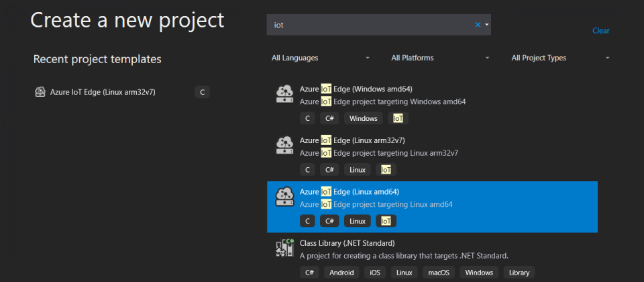This screenshot has height=282, width=644.
Task: Click 'Azure IoT Edge project targeting Linux arm32v7' description
Action: pyautogui.click(x=379, y=153)
